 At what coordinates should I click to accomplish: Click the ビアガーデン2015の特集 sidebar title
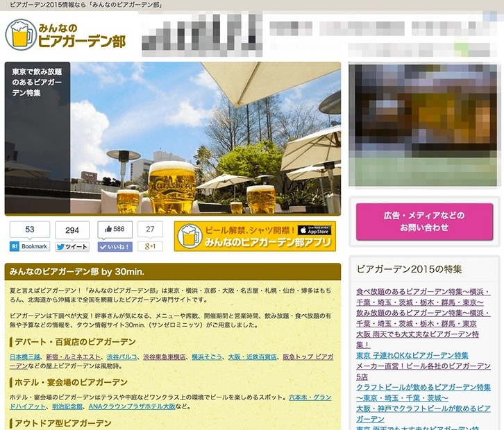tap(409, 269)
